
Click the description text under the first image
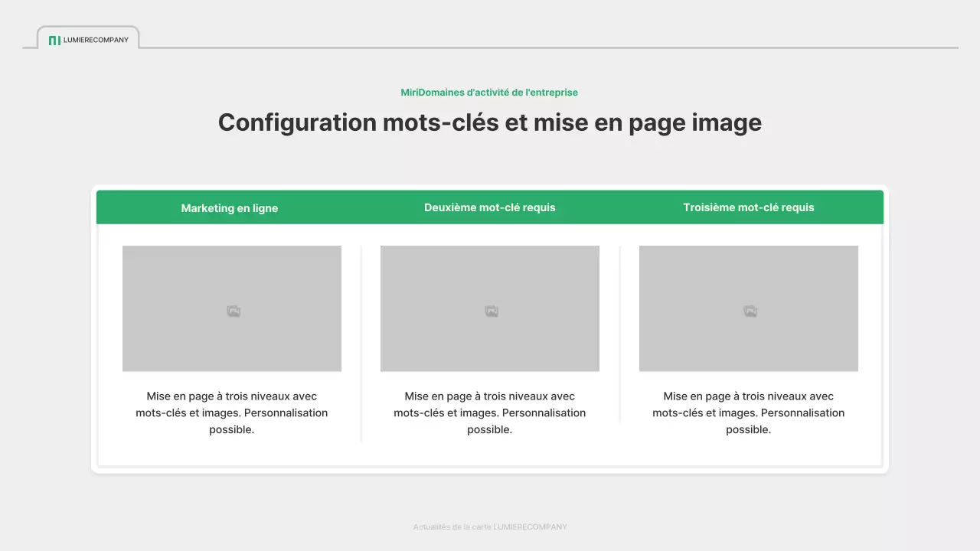click(232, 412)
